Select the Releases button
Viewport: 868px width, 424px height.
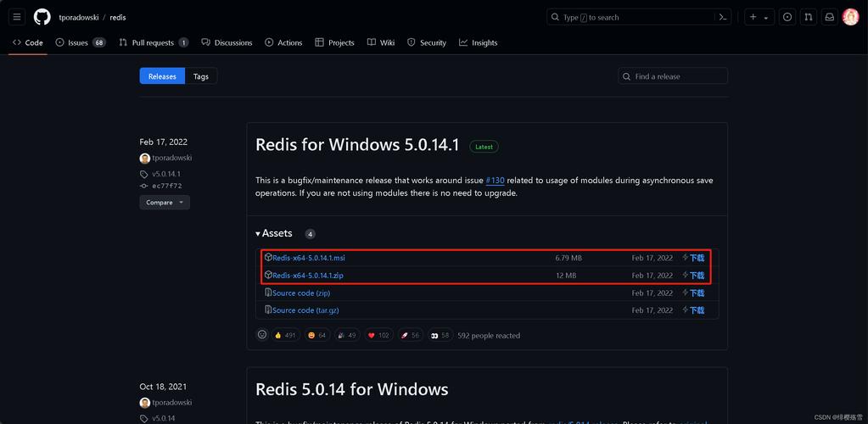coord(162,76)
